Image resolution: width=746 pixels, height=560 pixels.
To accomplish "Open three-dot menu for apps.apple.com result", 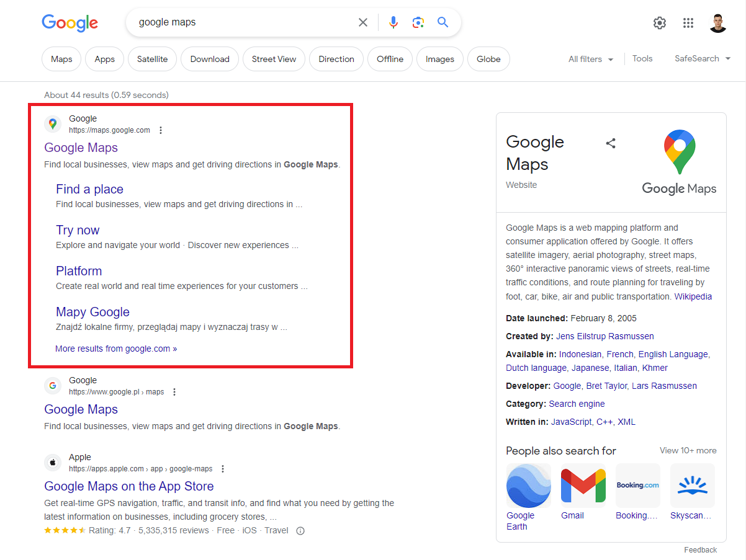I will click(x=223, y=469).
